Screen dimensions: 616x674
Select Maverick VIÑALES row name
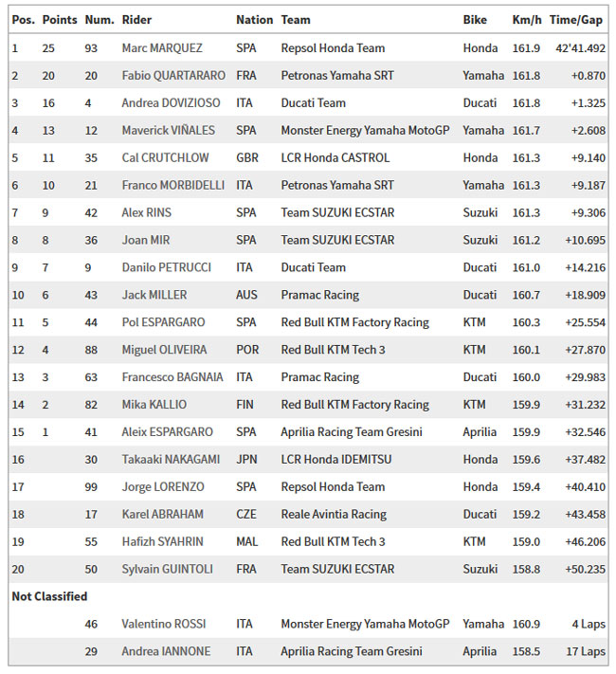169,130
